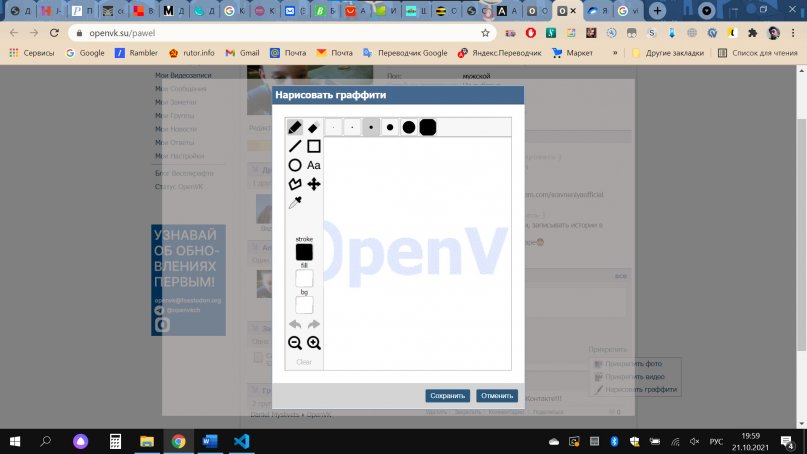Pick the ellipse shape tool
This screenshot has height=454, width=807.
[x=295, y=165]
